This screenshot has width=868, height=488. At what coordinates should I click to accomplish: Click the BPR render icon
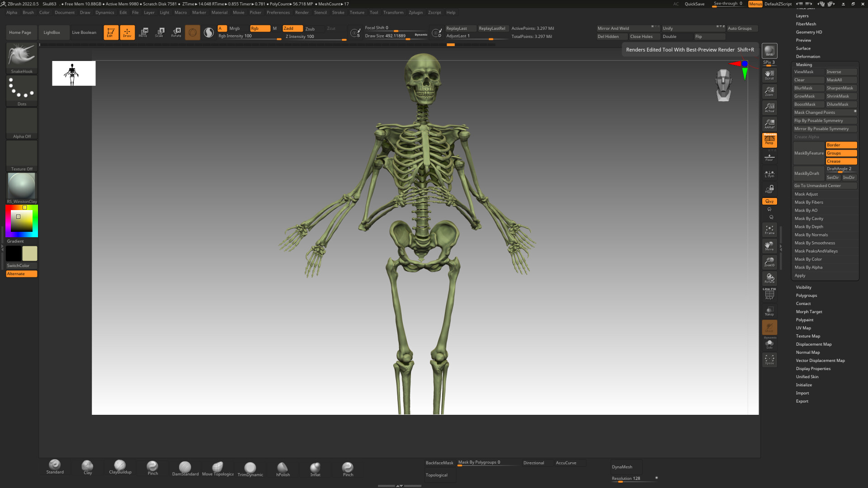[x=769, y=51]
